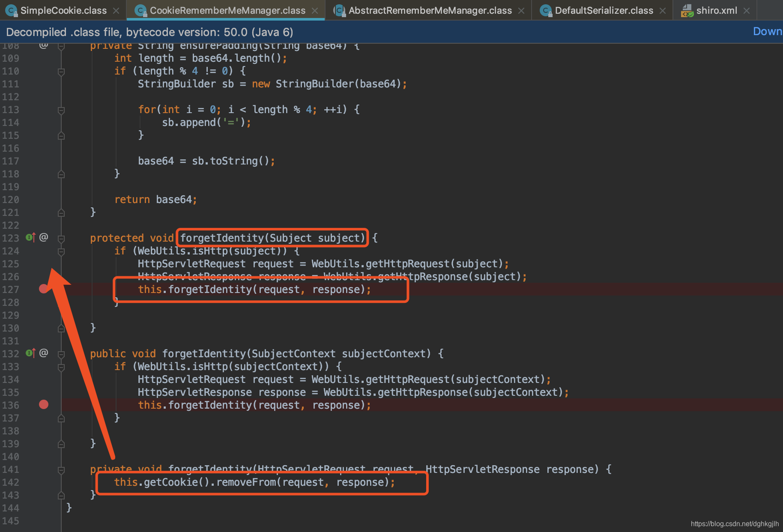Click the fold end marker on line 143
The width and height of the screenshot is (783, 532).
tap(61, 495)
